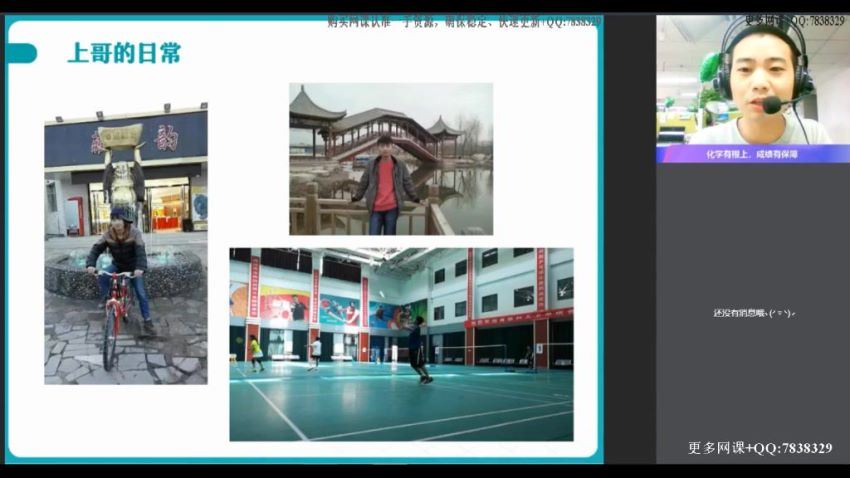Click the badminton court photo on the slide

click(401, 344)
